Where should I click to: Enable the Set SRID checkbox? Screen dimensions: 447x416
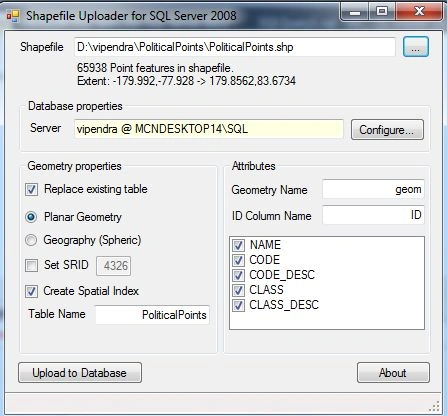tap(32, 265)
